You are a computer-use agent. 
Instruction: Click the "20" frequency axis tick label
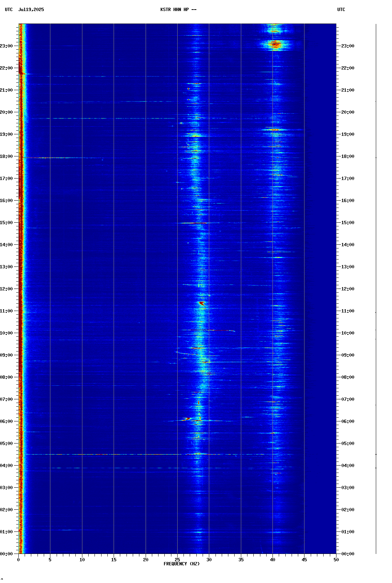[146, 560]
